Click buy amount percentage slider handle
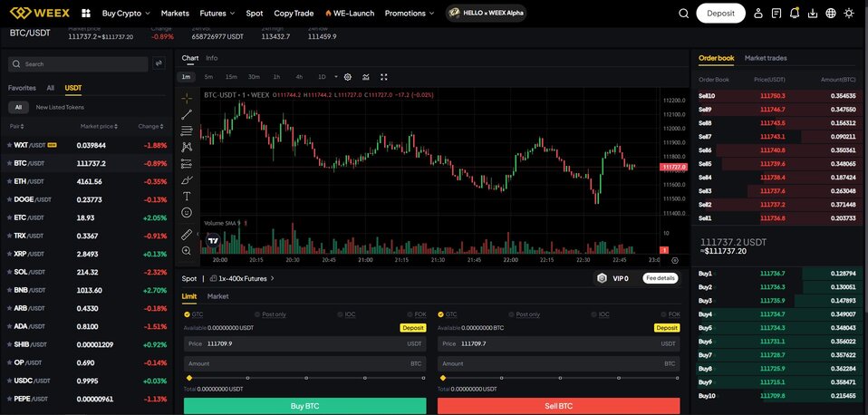This screenshot has height=415, width=868. point(189,378)
